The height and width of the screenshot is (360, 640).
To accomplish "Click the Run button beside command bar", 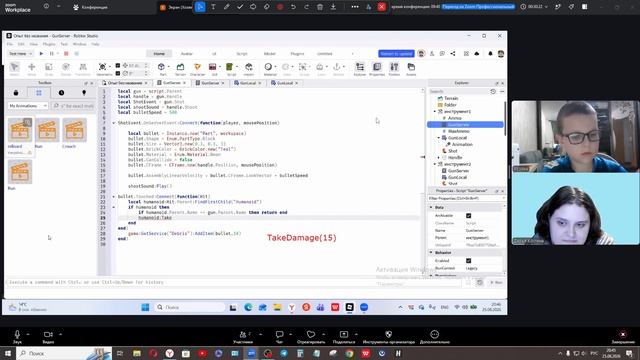I will click(496, 282).
